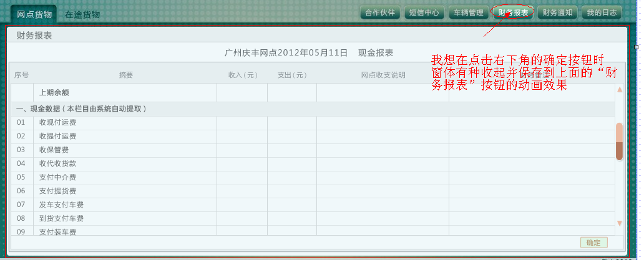
Task: Click the 收入(元) column header
Action: point(243,75)
